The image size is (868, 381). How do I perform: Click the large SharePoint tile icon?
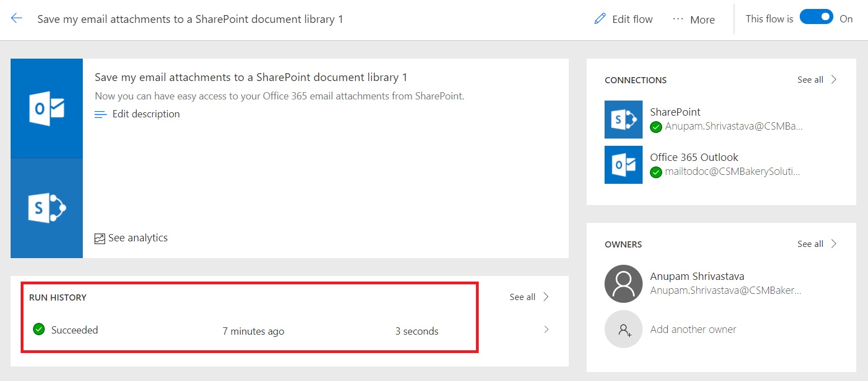[47, 208]
